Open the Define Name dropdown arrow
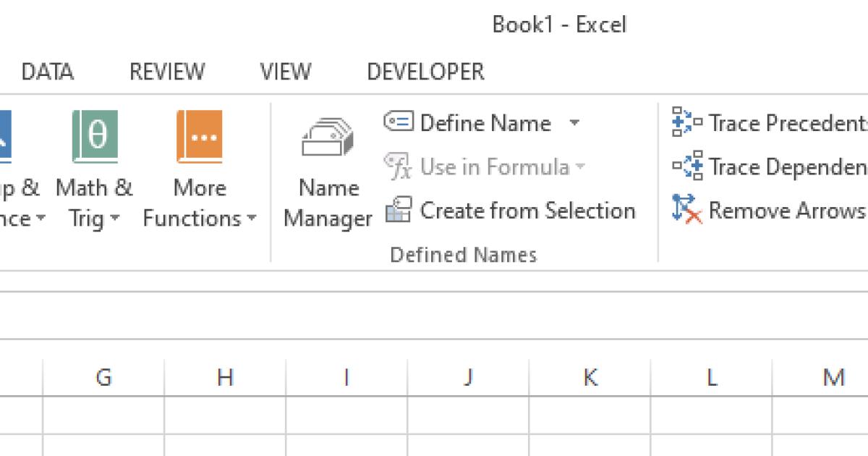The height and width of the screenshot is (456, 868). pyautogui.click(x=575, y=123)
